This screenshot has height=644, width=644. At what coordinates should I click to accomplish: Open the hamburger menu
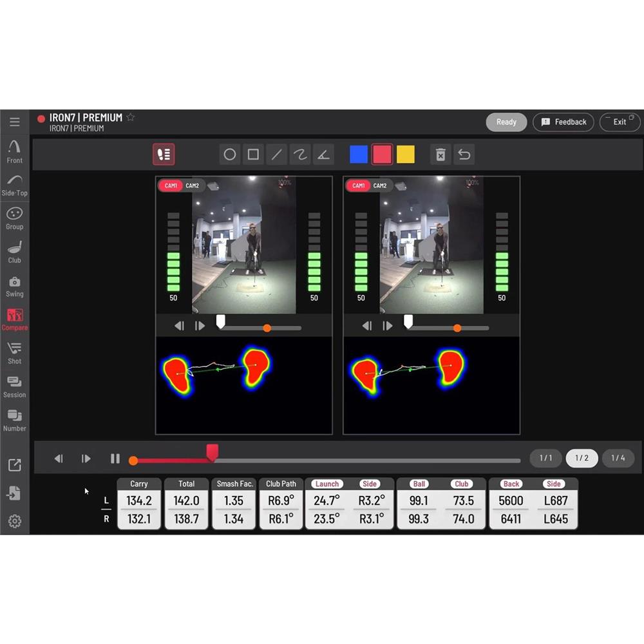(x=14, y=122)
